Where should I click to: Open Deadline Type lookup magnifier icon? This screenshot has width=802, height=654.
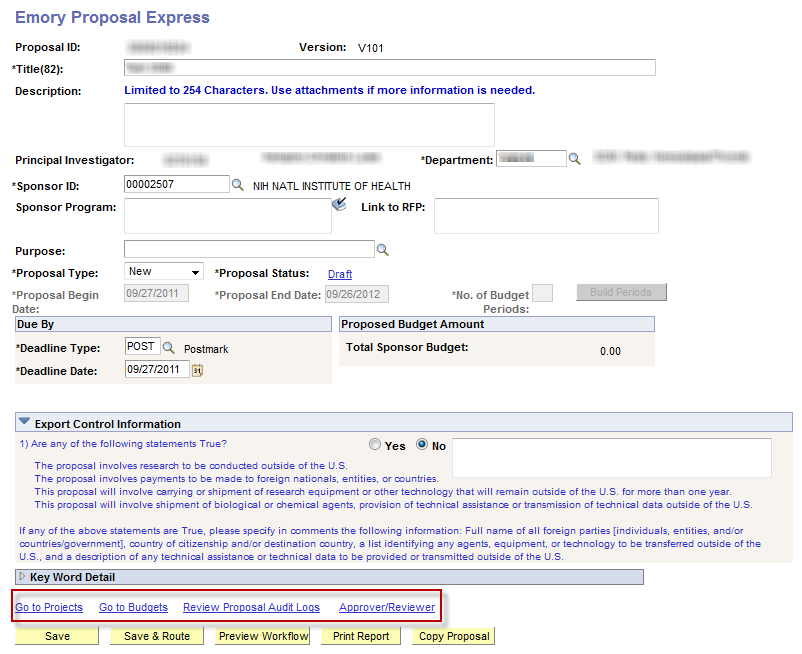pos(168,348)
